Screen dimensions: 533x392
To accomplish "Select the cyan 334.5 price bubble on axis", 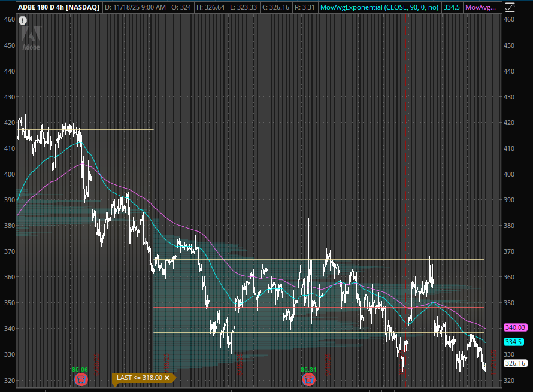I will pyautogui.click(x=514, y=342).
